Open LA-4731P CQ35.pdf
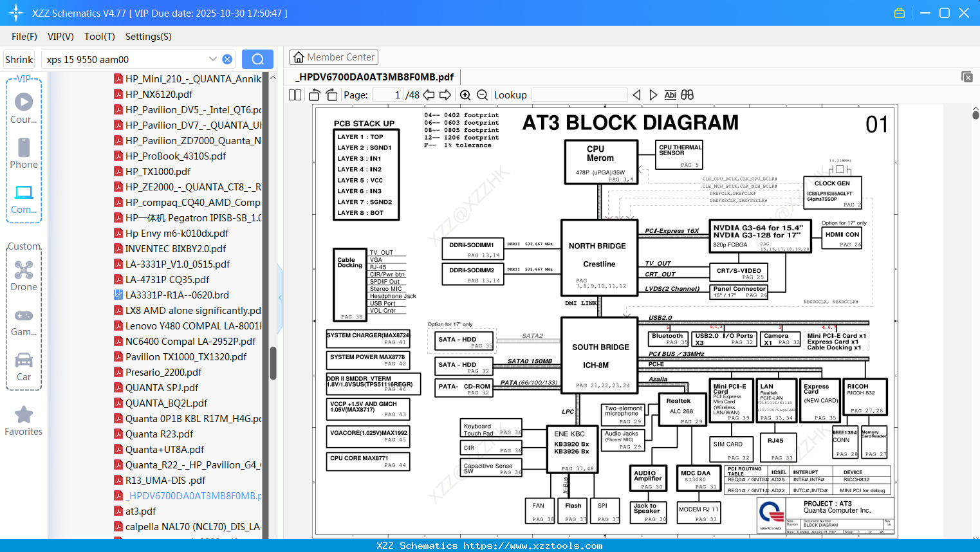The height and width of the screenshot is (552, 980). point(162,279)
